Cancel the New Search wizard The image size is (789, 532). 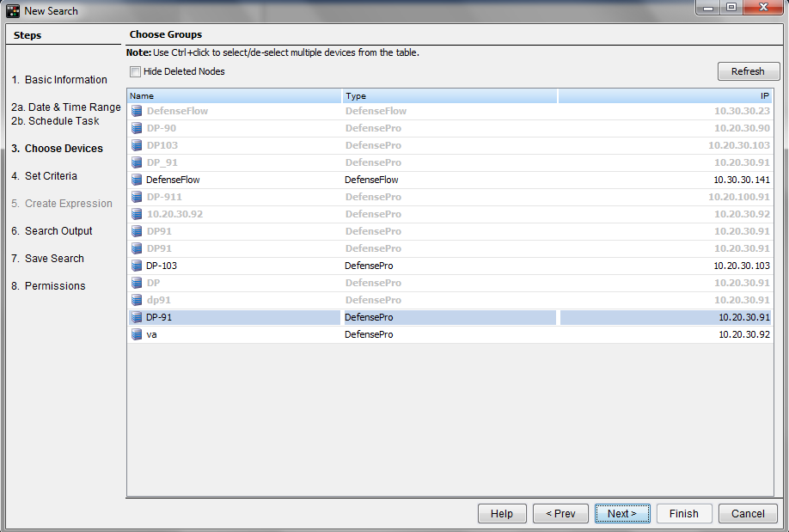(748, 514)
